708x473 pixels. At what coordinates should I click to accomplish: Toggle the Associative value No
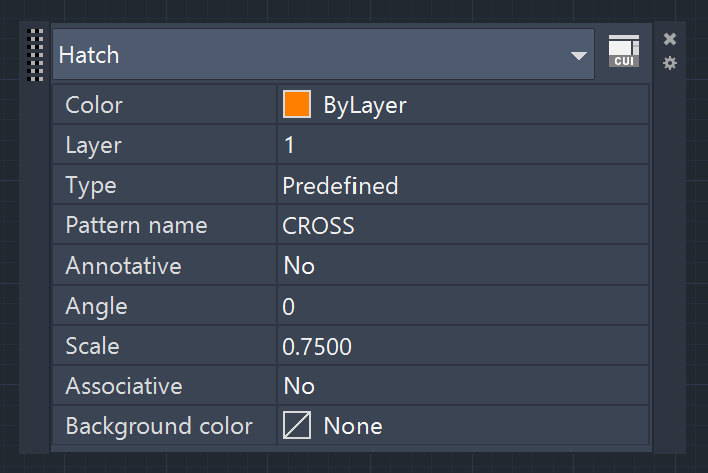[463, 386]
